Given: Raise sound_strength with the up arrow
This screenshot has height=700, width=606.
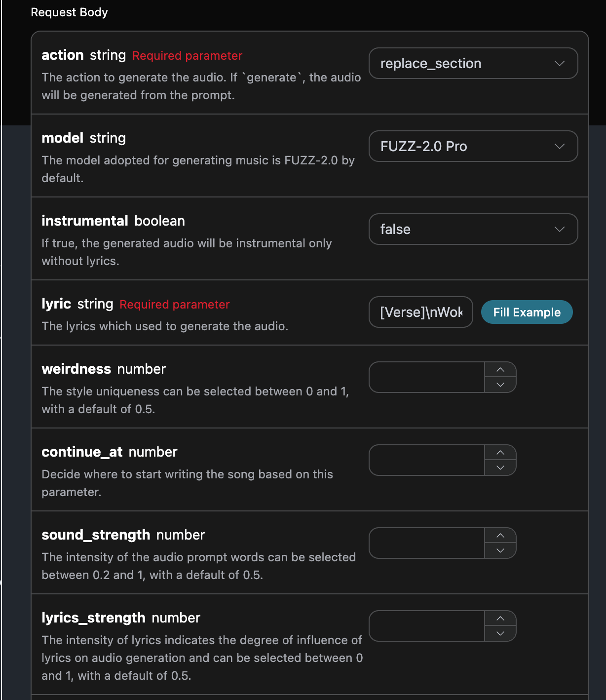Looking at the screenshot, I should pyautogui.click(x=500, y=536).
